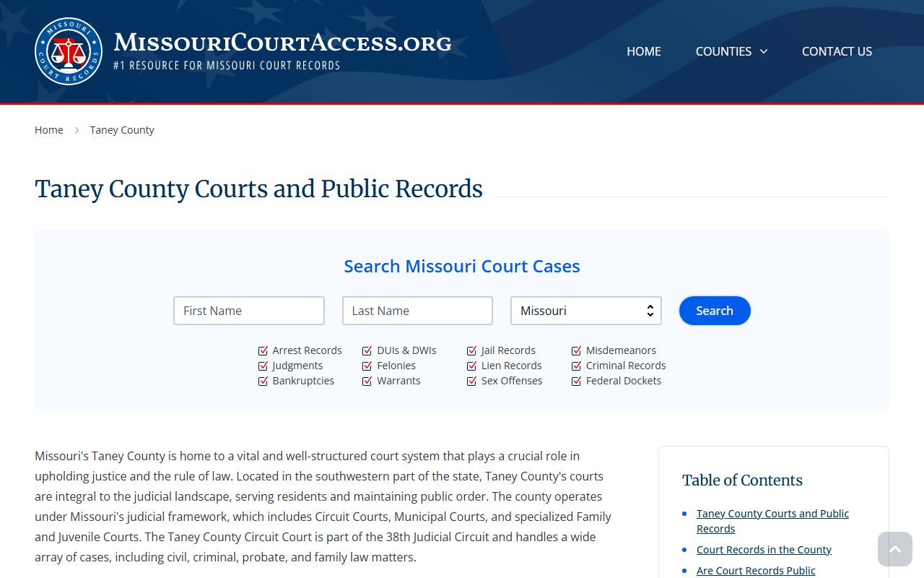The width and height of the screenshot is (924, 578).
Task: Click the Taney County breadcrumb
Action: [x=122, y=130]
